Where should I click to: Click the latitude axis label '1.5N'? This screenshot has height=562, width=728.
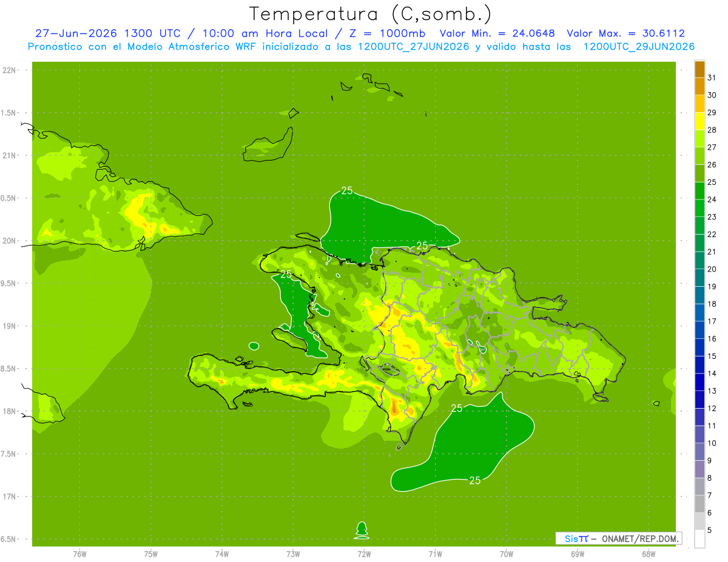click(x=9, y=113)
